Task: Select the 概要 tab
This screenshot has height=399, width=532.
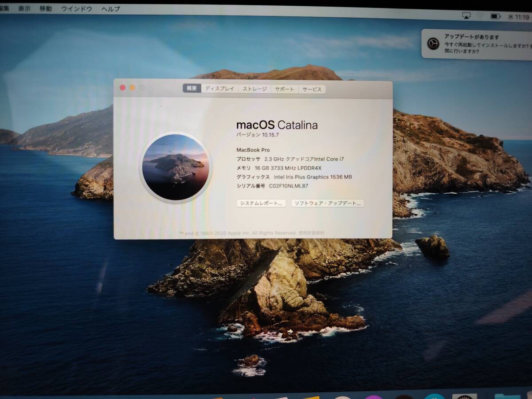Action: [192, 89]
